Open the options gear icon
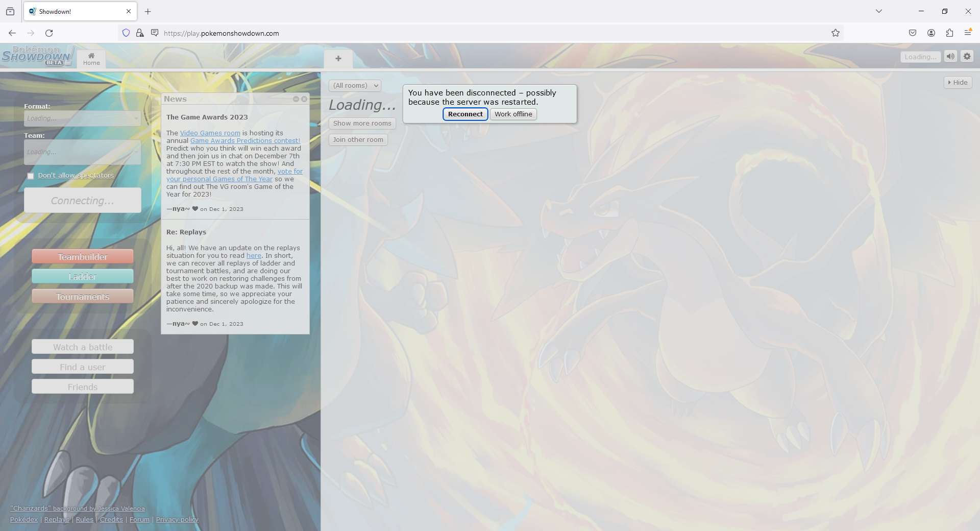 tap(967, 57)
